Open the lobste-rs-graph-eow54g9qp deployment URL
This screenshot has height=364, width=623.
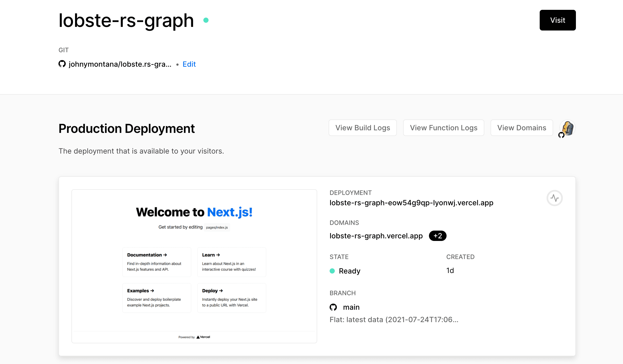pyautogui.click(x=411, y=203)
